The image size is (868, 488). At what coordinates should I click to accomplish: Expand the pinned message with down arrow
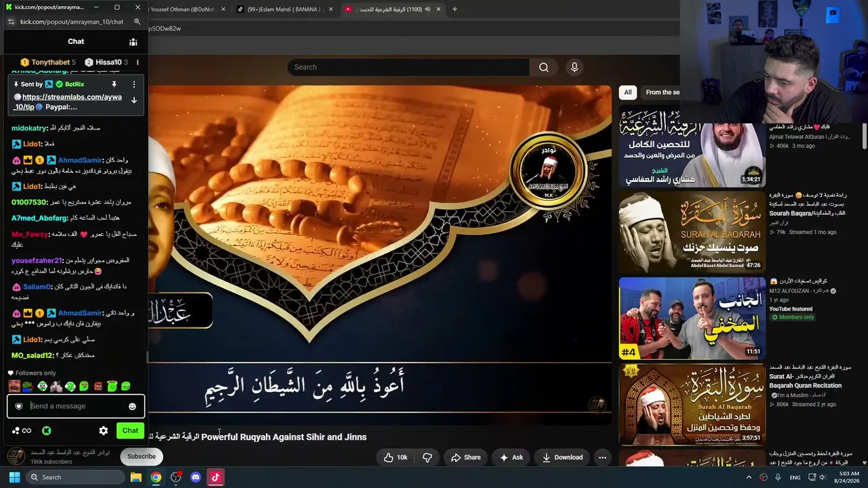pos(134,100)
